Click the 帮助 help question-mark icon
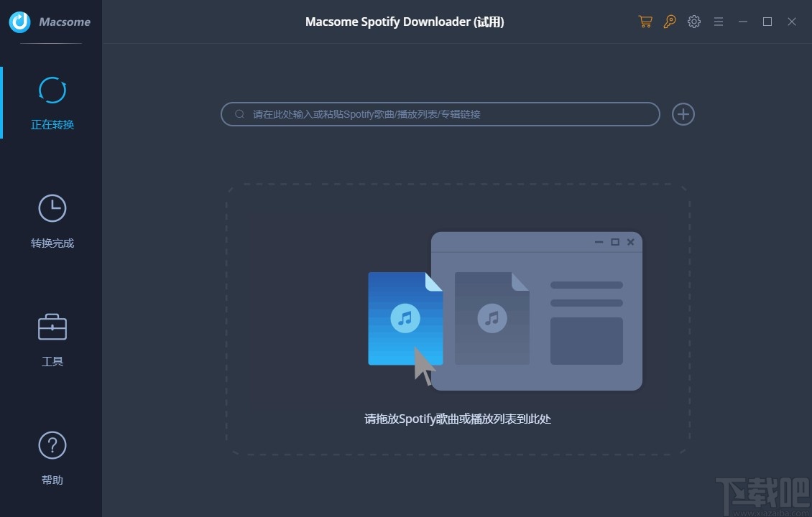 [x=52, y=445]
